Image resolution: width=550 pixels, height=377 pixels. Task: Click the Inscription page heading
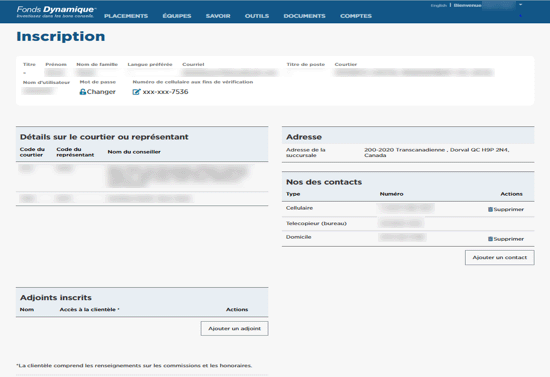point(61,36)
